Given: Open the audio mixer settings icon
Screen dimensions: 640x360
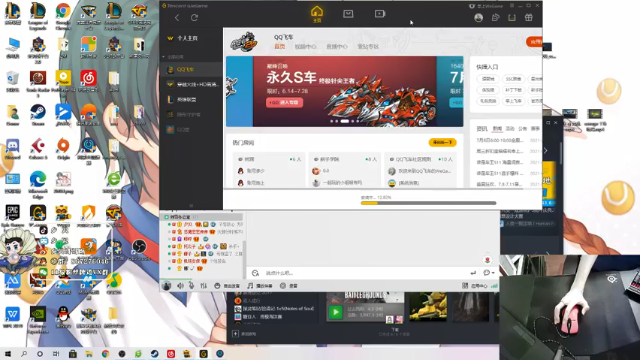Looking at the screenshot, I should click(203, 286).
